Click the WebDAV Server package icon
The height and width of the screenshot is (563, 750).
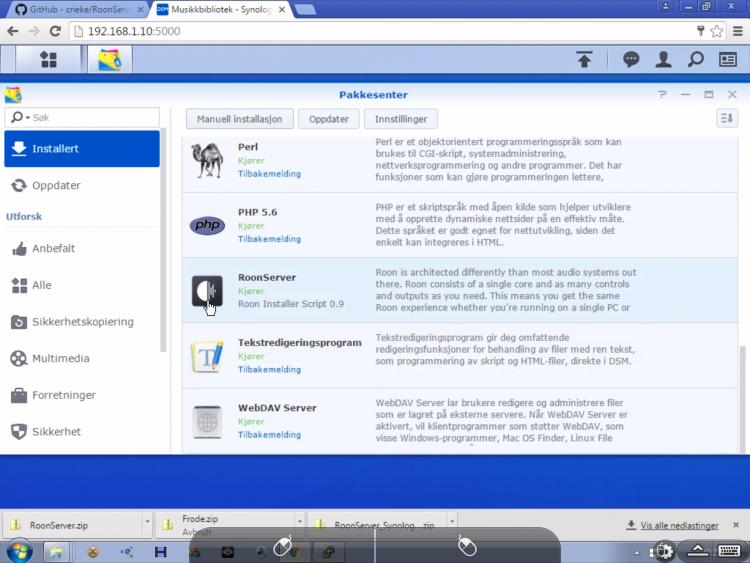pos(207,421)
